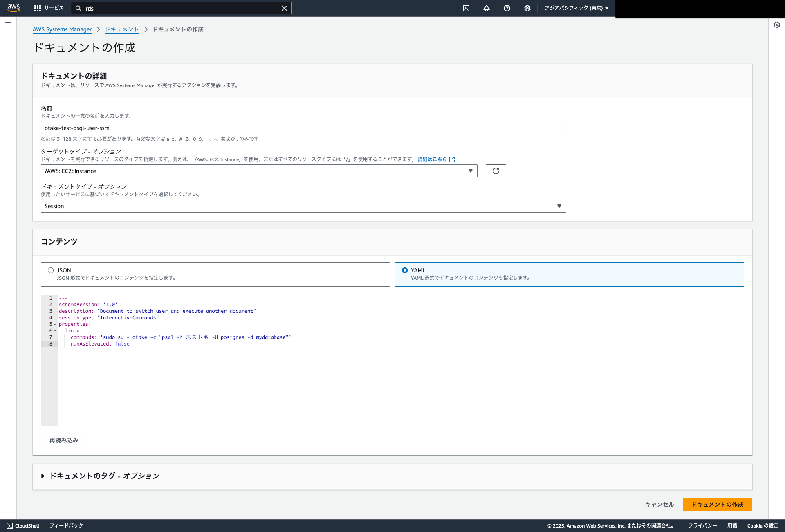This screenshot has height=532, width=785.
Task: Click the schemaVersion line in the editor
Action: point(88,305)
